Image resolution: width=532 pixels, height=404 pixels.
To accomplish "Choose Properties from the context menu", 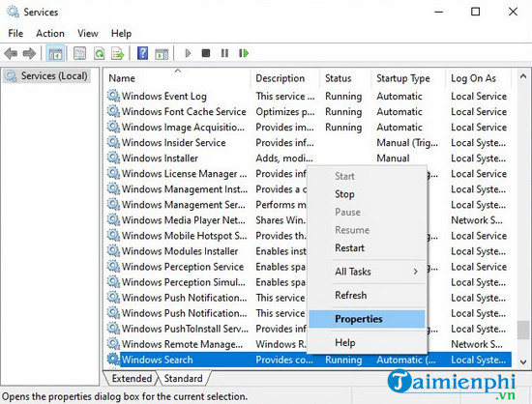I will point(368,319).
